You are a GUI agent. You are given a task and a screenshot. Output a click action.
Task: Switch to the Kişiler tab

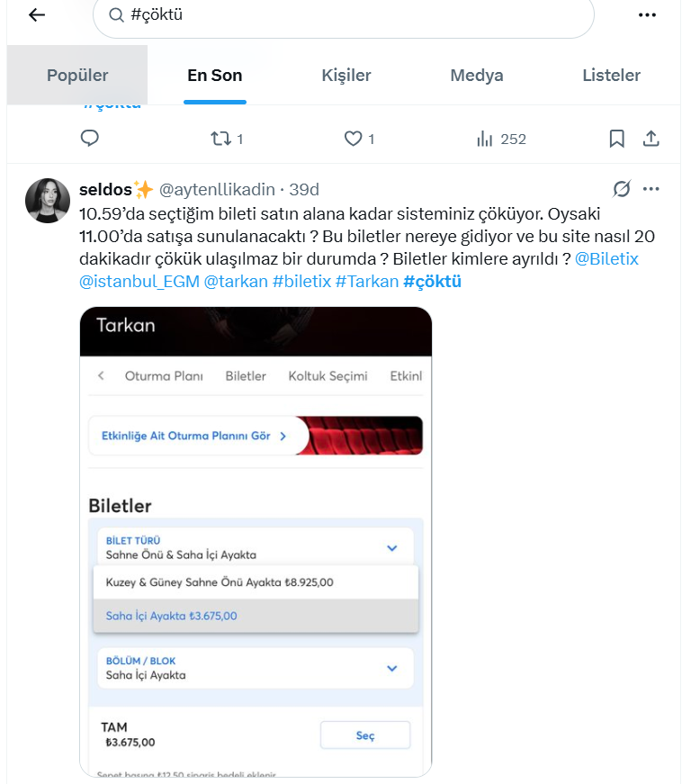click(x=346, y=76)
